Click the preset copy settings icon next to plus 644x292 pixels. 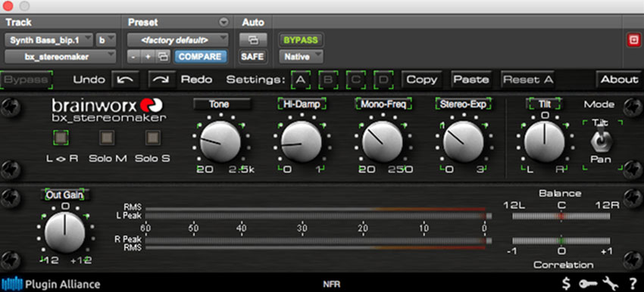[x=164, y=57]
